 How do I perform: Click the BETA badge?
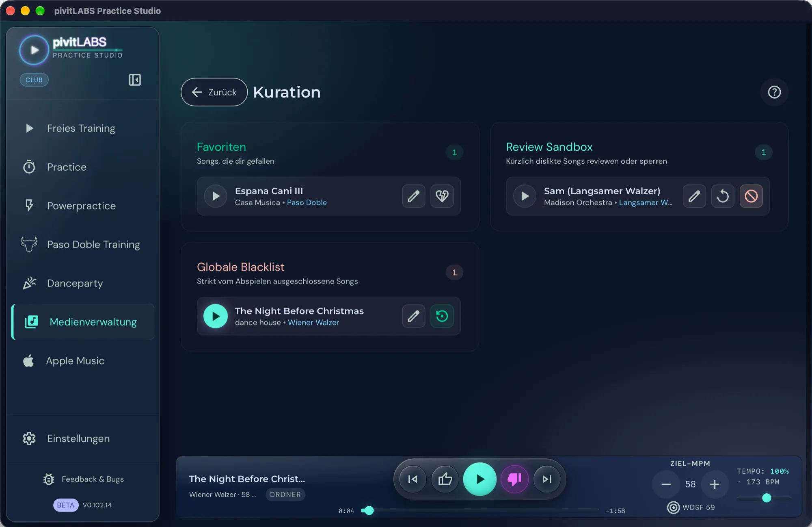click(66, 505)
